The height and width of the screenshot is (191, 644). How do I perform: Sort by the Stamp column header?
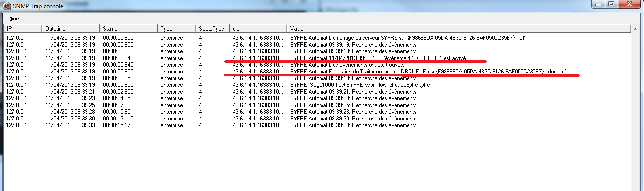(128, 29)
